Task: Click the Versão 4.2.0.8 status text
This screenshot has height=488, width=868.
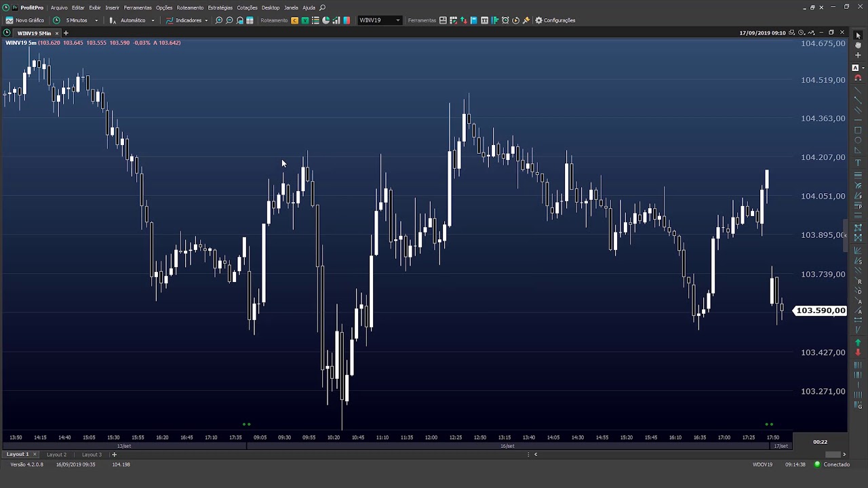Action: point(27,464)
